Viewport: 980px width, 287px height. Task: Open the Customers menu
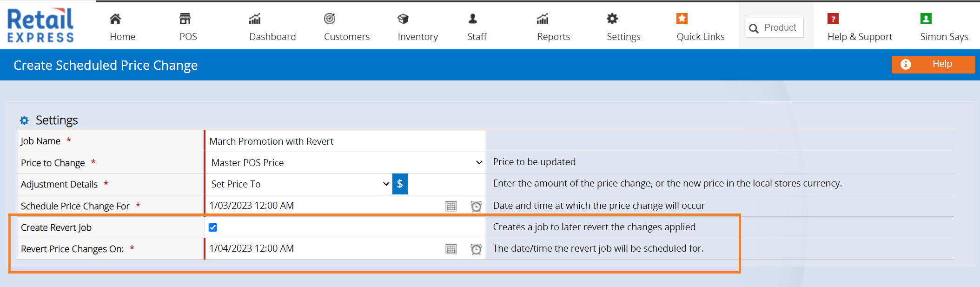coord(347,37)
